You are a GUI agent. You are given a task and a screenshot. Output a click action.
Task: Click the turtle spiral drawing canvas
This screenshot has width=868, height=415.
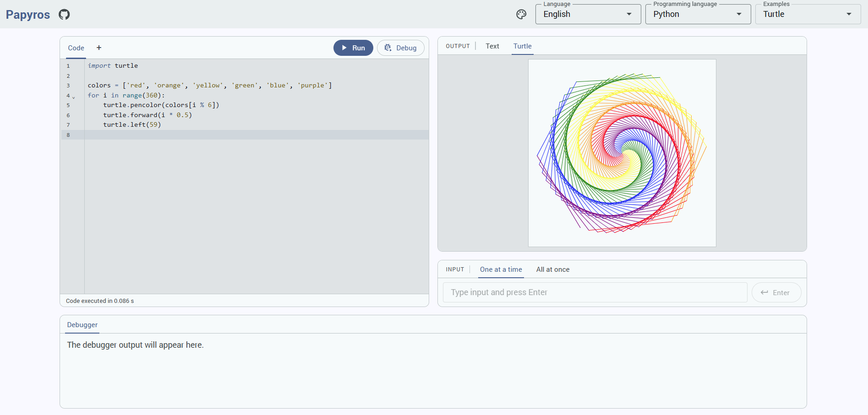[x=622, y=153]
